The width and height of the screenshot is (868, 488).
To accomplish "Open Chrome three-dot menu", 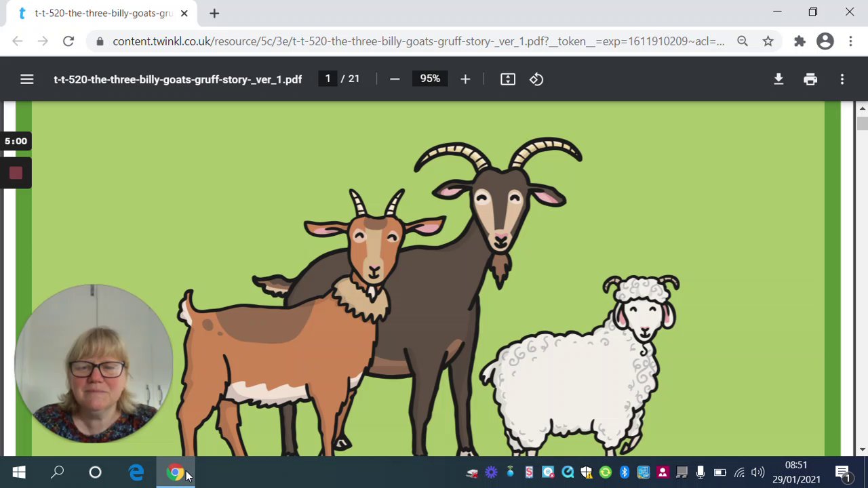I will (850, 41).
